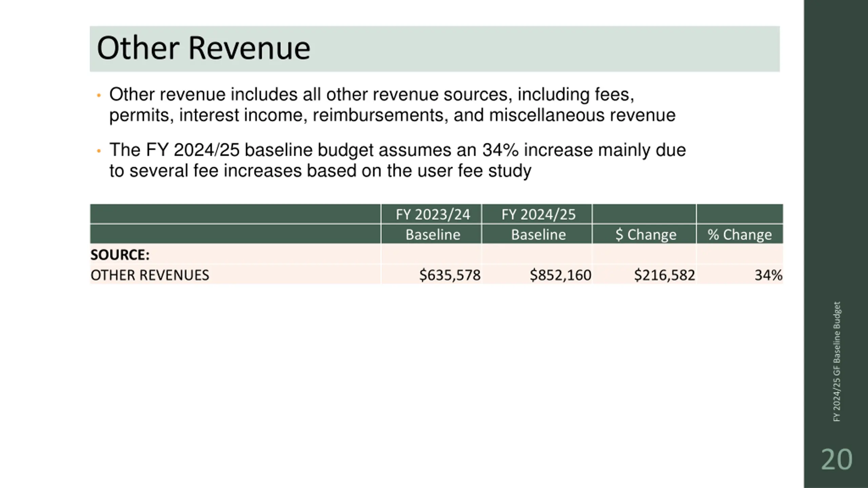The image size is (868, 488).
Task: Click the first bullet about revenue sources
Action: pyautogui.click(x=392, y=105)
